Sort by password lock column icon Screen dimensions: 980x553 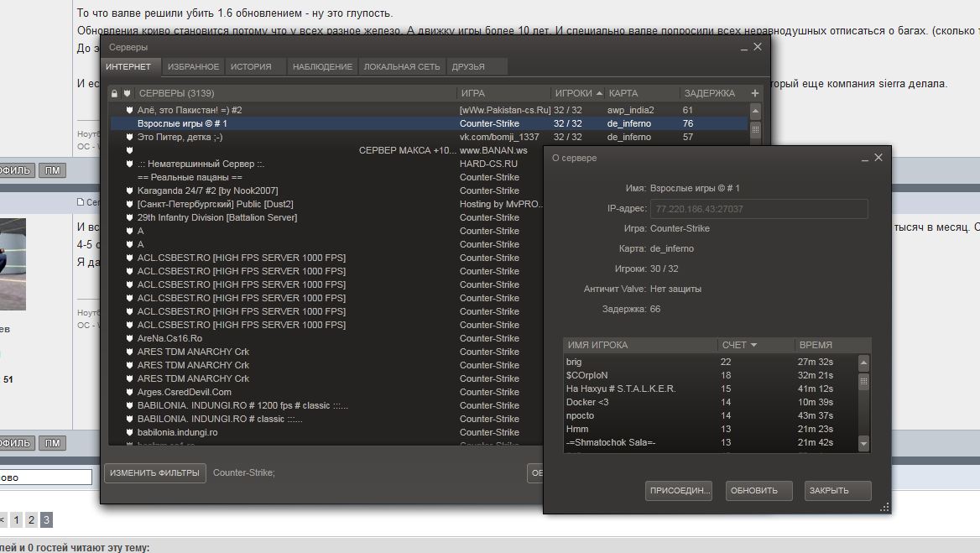[x=114, y=93]
